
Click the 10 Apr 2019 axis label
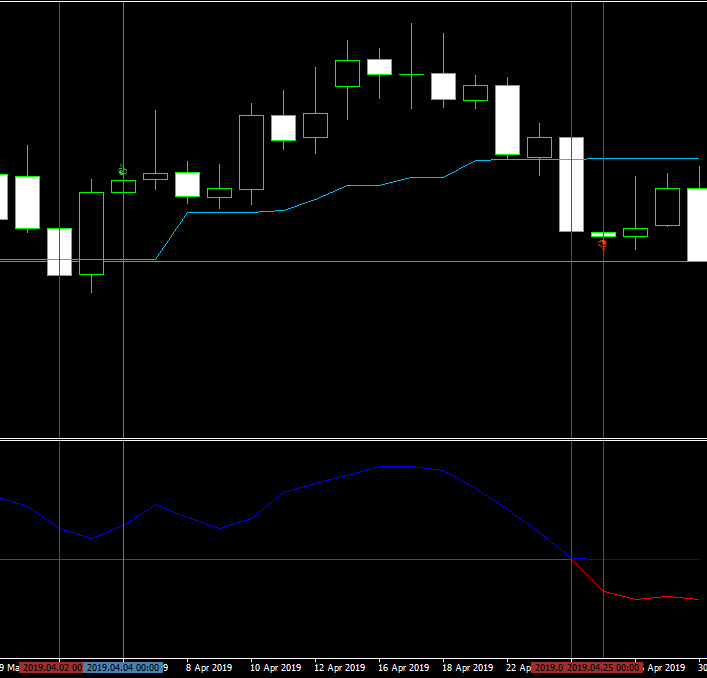point(275,668)
